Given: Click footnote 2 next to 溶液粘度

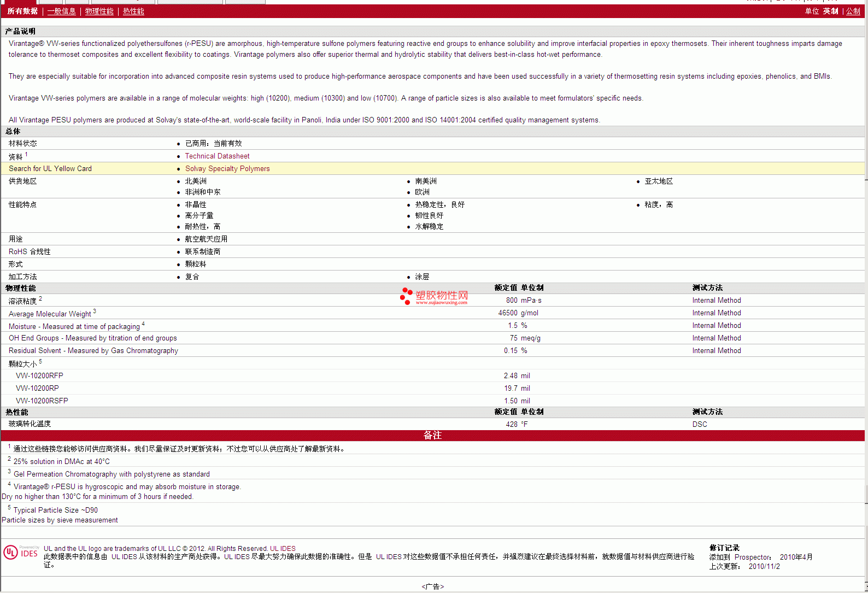Looking at the screenshot, I should tap(40, 299).
